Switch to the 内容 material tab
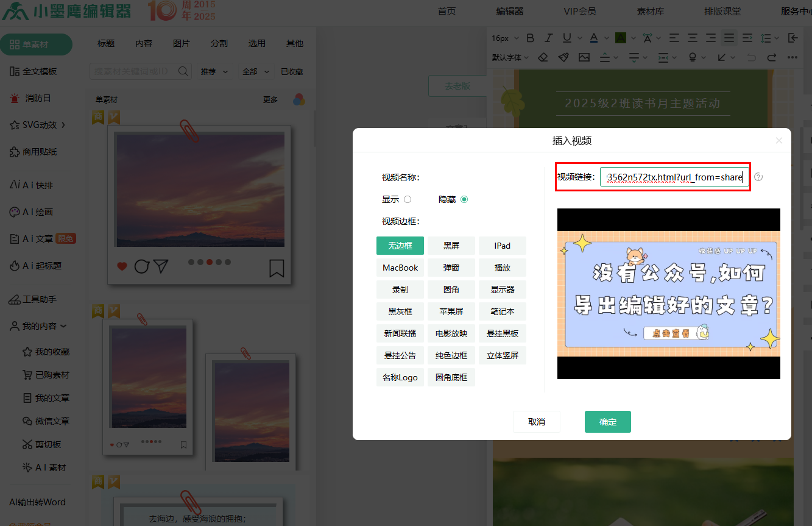 [x=144, y=43]
